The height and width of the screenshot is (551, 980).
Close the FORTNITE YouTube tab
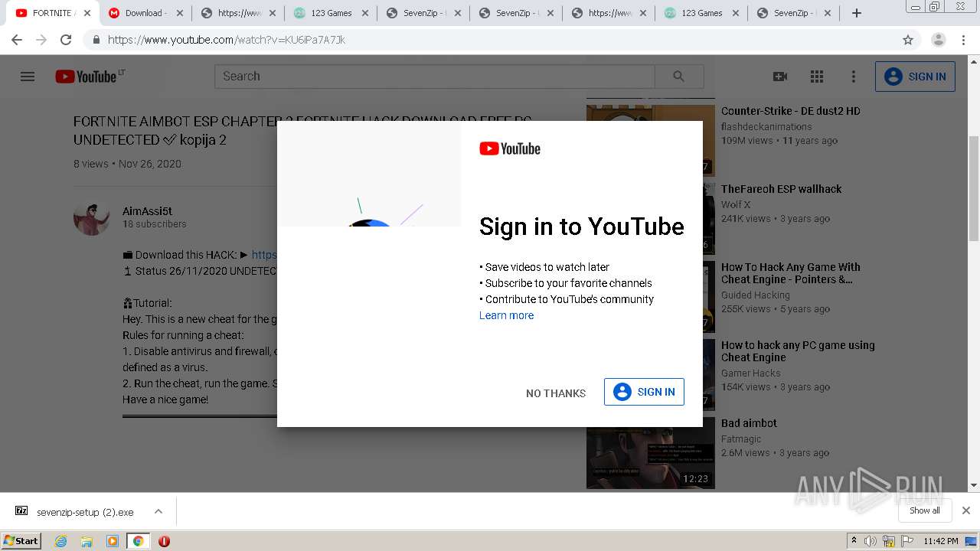pos(87,13)
